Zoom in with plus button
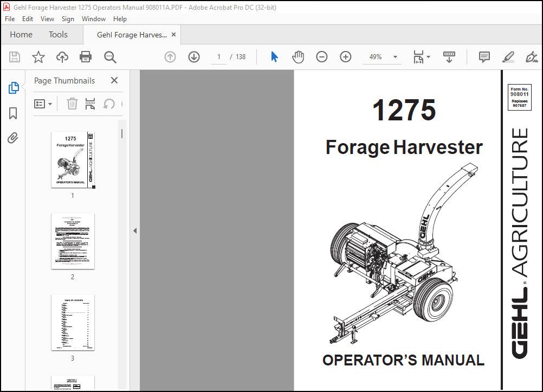Viewport: 543px width, 392px height. pyautogui.click(x=346, y=57)
